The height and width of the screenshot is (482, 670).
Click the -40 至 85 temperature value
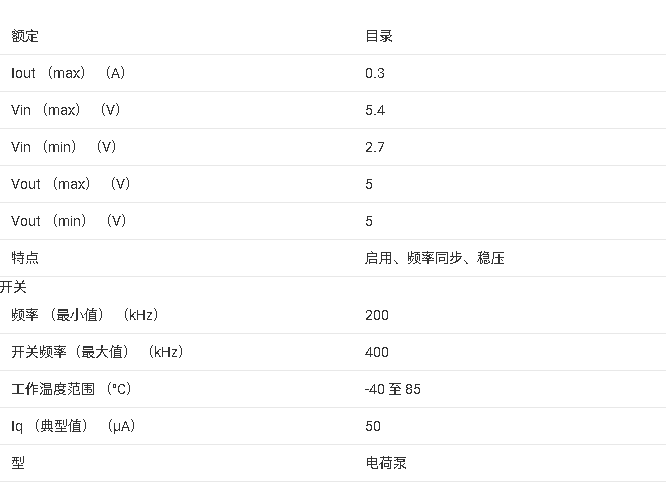(392, 389)
